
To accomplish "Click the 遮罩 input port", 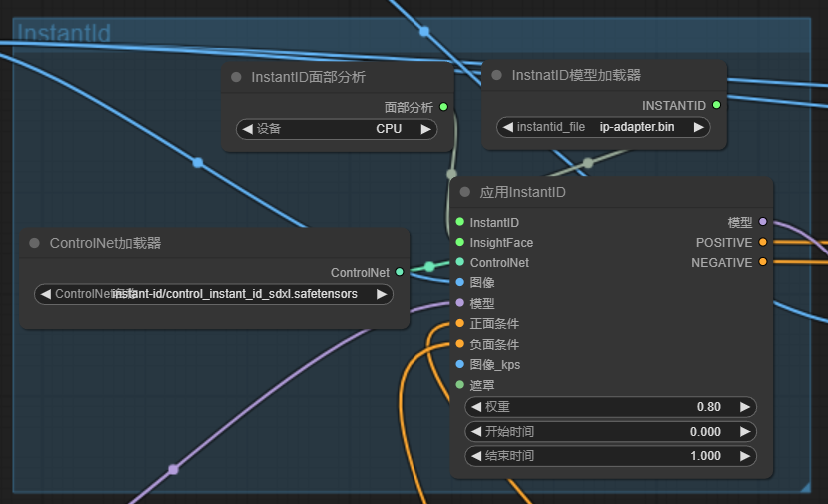I will [459, 385].
